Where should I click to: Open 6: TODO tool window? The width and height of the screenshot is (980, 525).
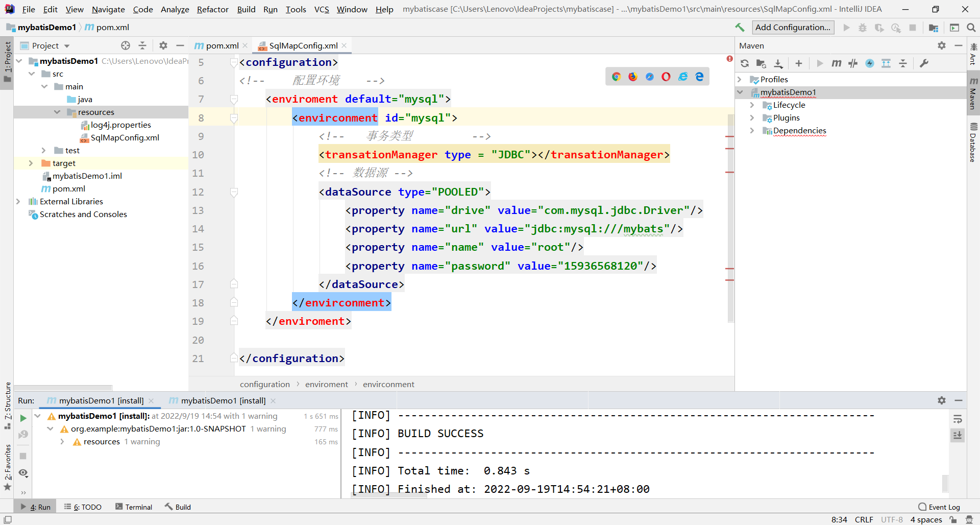coord(83,507)
